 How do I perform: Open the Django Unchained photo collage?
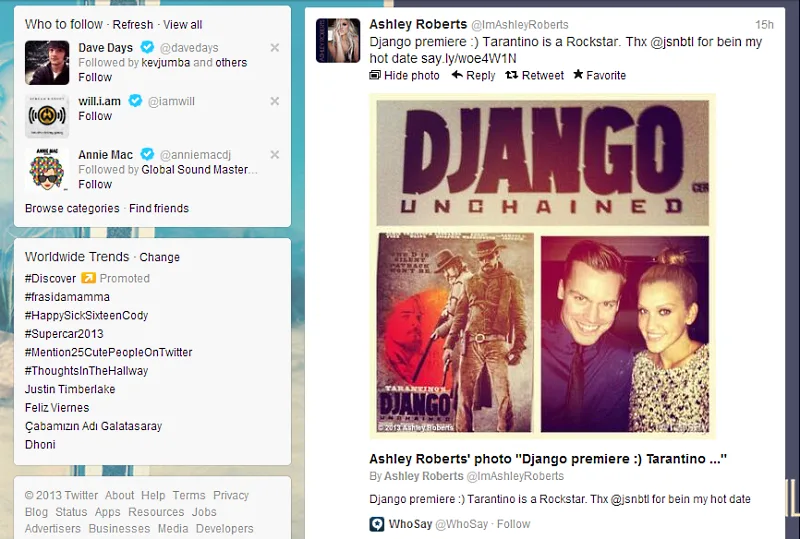[543, 265]
